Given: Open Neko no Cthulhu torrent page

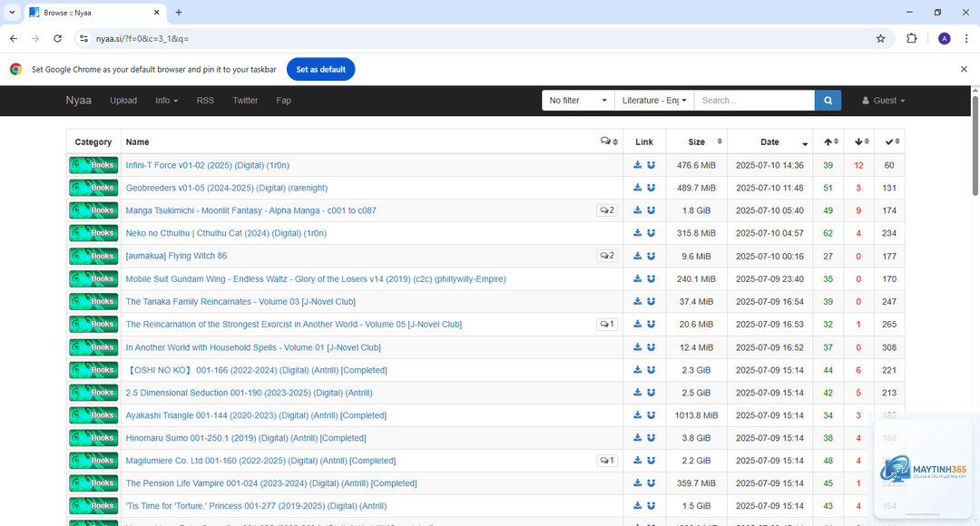Looking at the screenshot, I should [226, 233].
